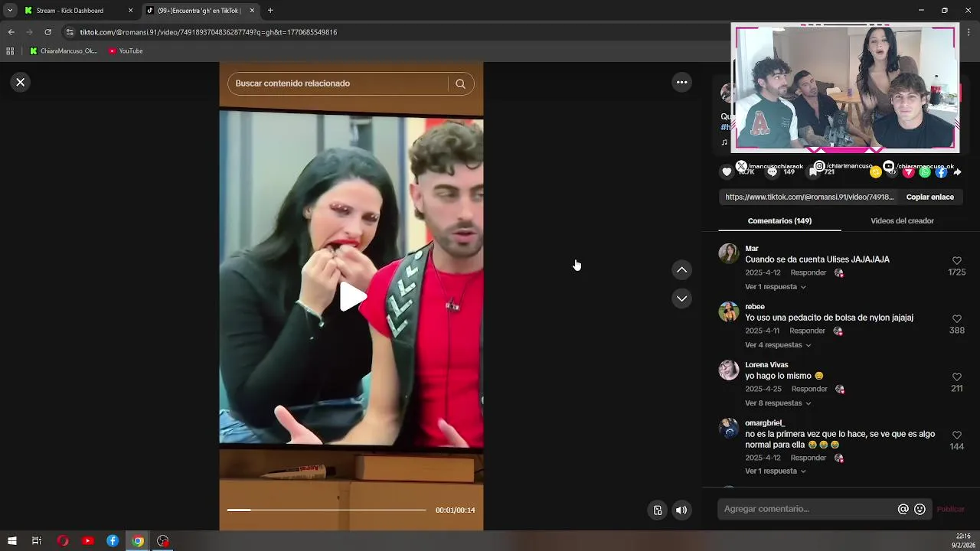Mute the video volume

point(681,510)
